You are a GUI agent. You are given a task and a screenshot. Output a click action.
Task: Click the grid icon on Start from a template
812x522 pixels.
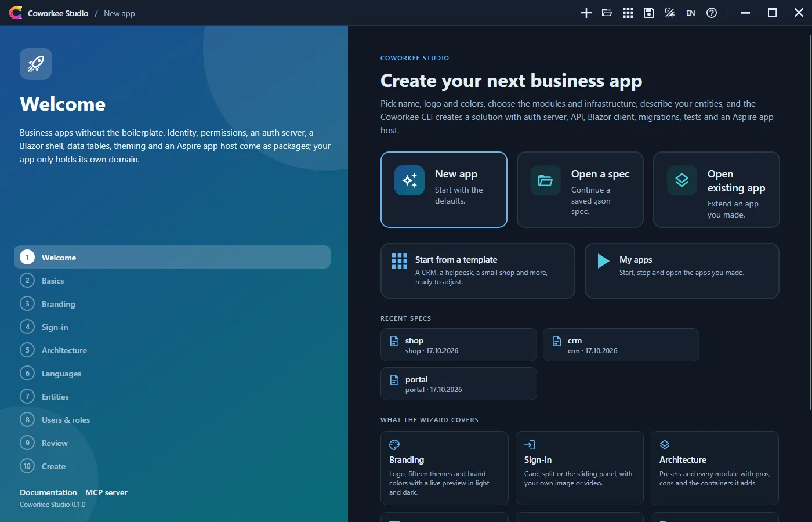pos(400,261)
